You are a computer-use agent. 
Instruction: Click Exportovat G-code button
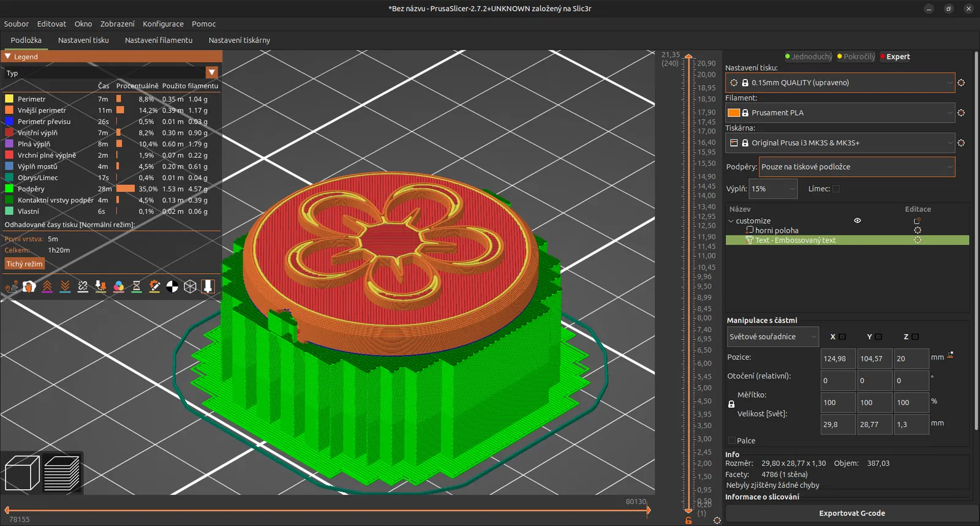click(852, 513)
